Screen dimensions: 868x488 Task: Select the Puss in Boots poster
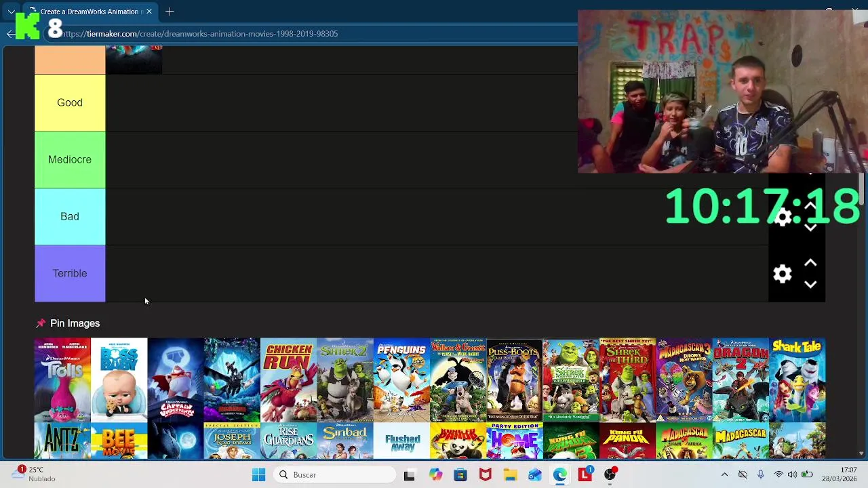click(x=515, y=380)
